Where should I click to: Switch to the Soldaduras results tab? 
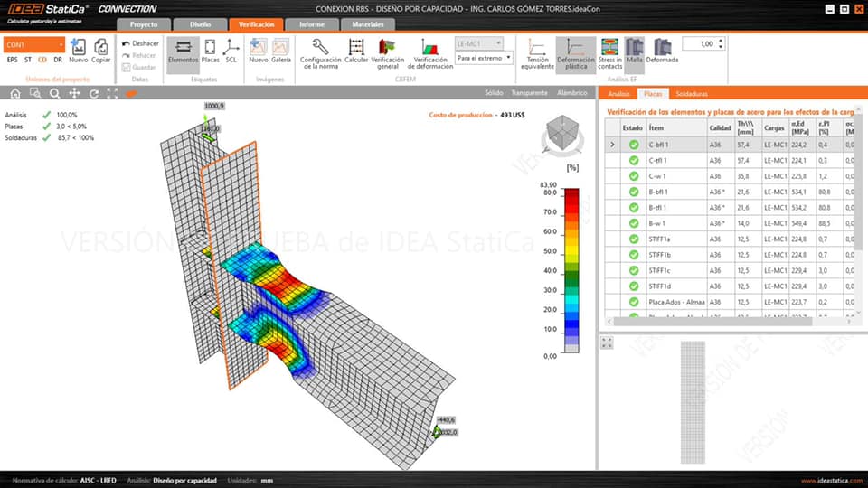692,93
